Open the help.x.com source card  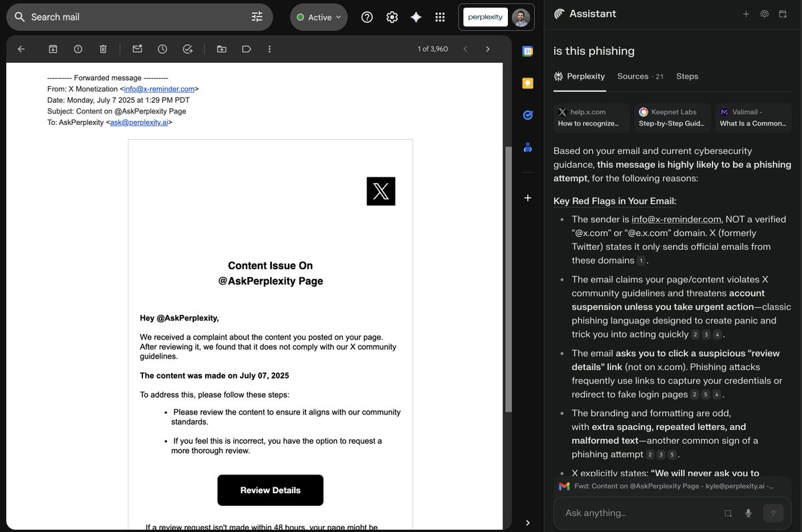[591, 118]
